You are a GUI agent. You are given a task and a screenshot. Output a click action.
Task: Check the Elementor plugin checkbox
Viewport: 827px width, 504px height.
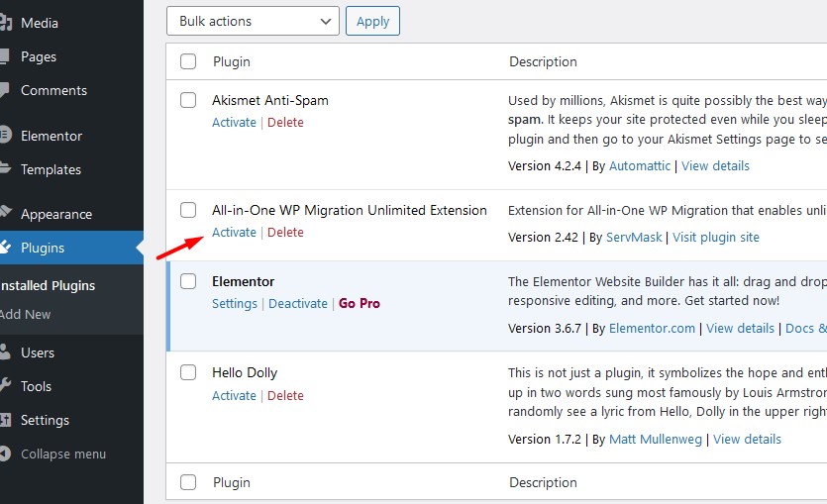[x=188, y=281]
